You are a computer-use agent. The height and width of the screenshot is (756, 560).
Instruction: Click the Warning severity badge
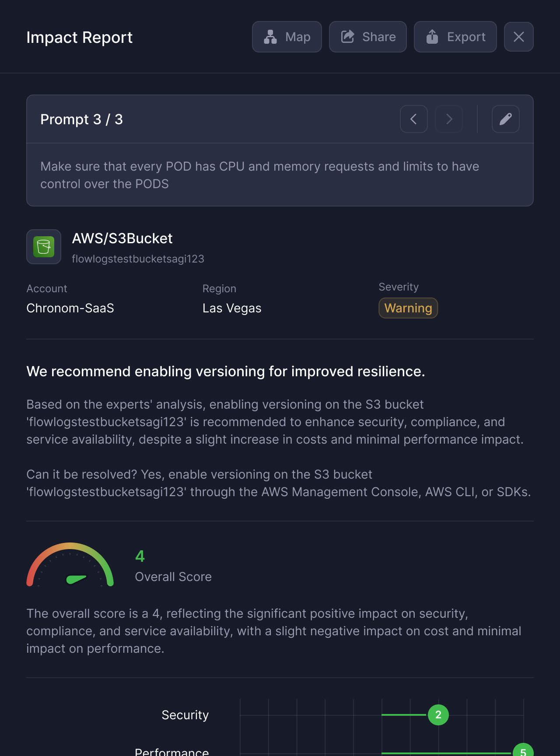click(x=408, y=308)
